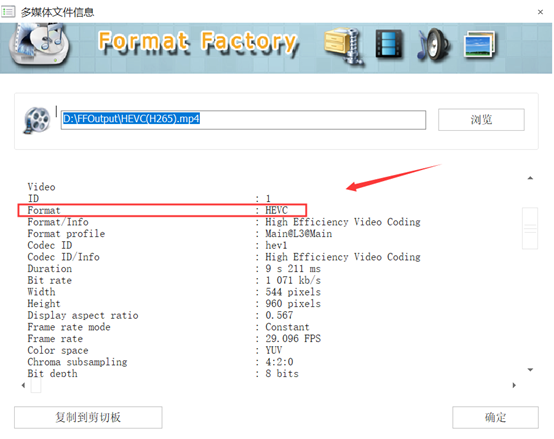Click the 复制到剪切板 copy to clipboard button
Screen dimensions: 554x439
pos(88,417)
